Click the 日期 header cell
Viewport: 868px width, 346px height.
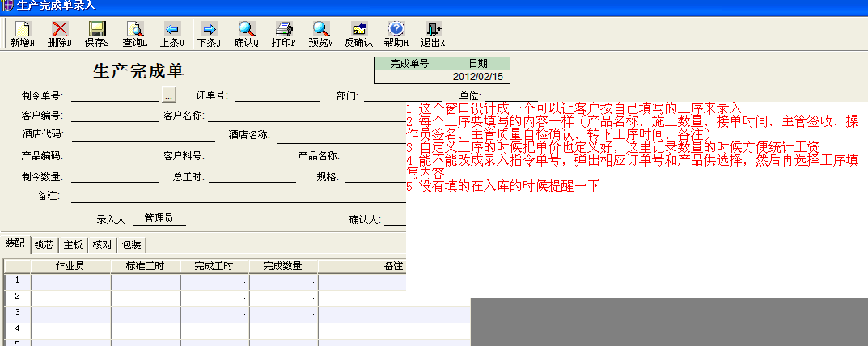coord(478,63)
